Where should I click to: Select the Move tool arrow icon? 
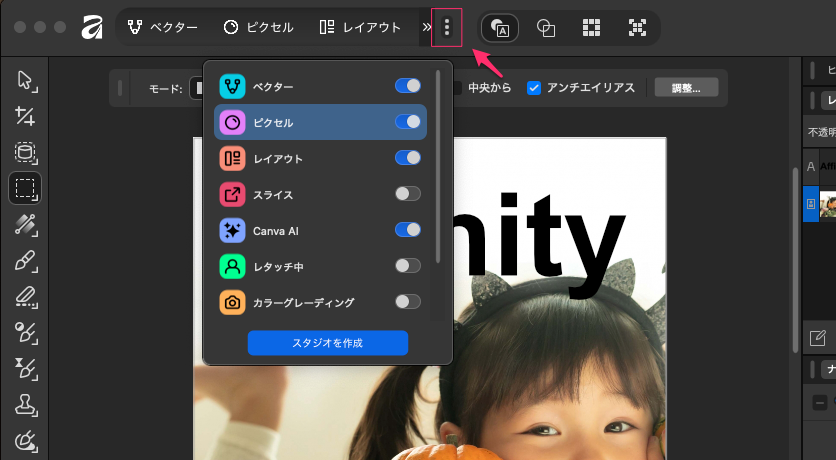coord(25,81)
